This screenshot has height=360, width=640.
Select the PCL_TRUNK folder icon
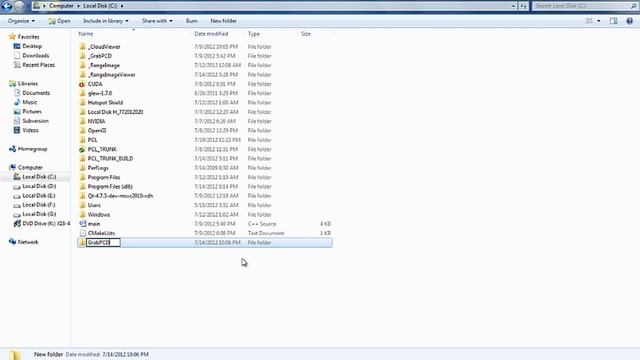(x=82, y=149)
